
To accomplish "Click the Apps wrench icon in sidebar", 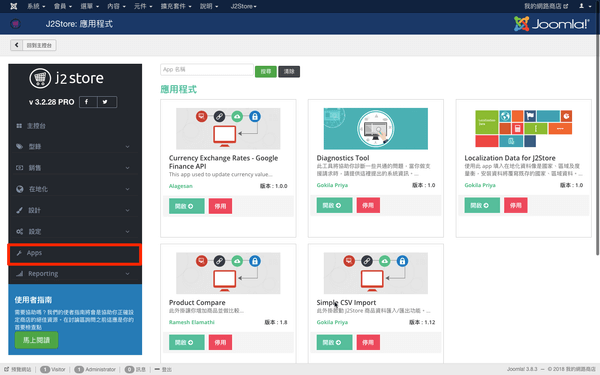I will pos(18,253).
